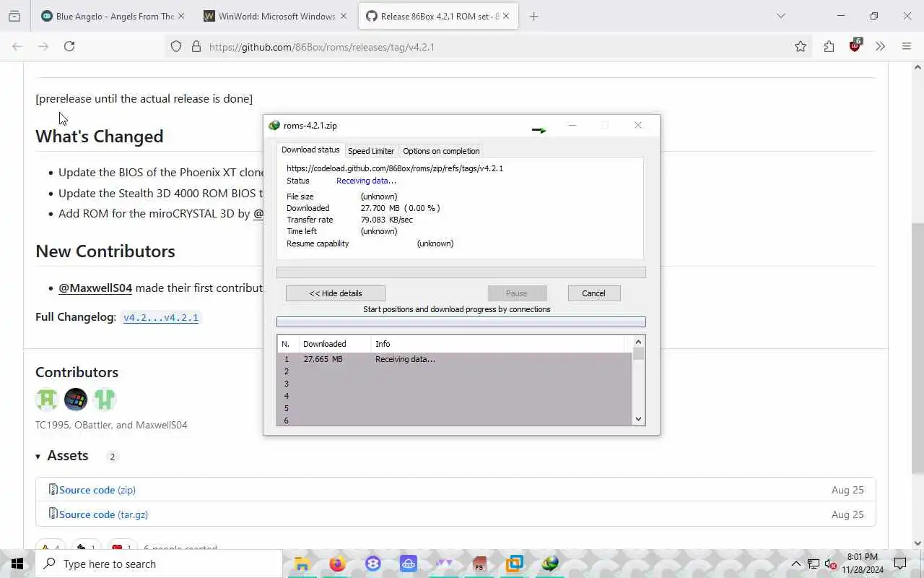924x578 pixels.
Task: Cancel the roms-4.2.1.zip download
Action: 593,293
